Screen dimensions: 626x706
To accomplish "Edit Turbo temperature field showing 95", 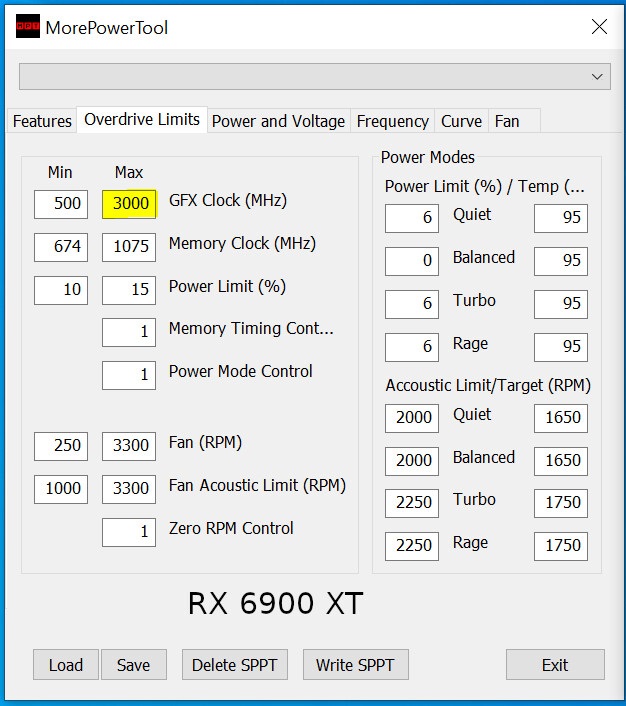I will click(561, 304).
